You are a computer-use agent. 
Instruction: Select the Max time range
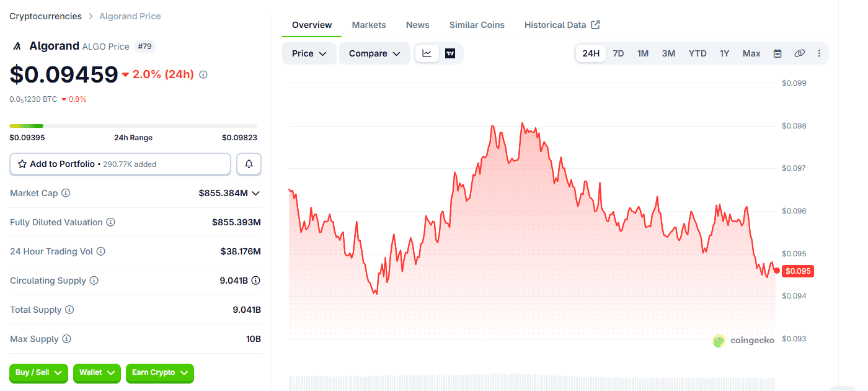pos(751,53)
